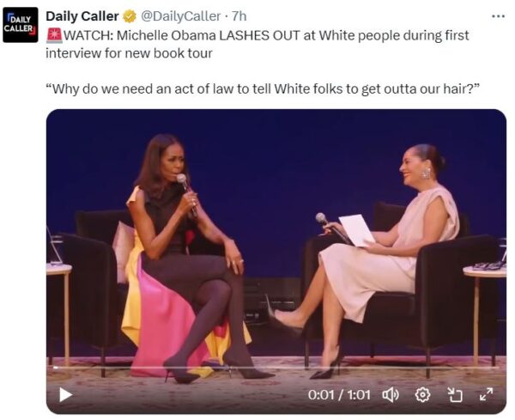
Task: Mute the video volume
Action: pyautogui.click(x=391, y=395)
